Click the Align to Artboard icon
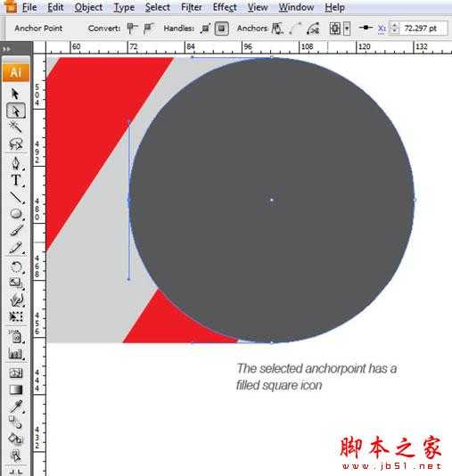452x476 pixels. click(x=335, y=29)
